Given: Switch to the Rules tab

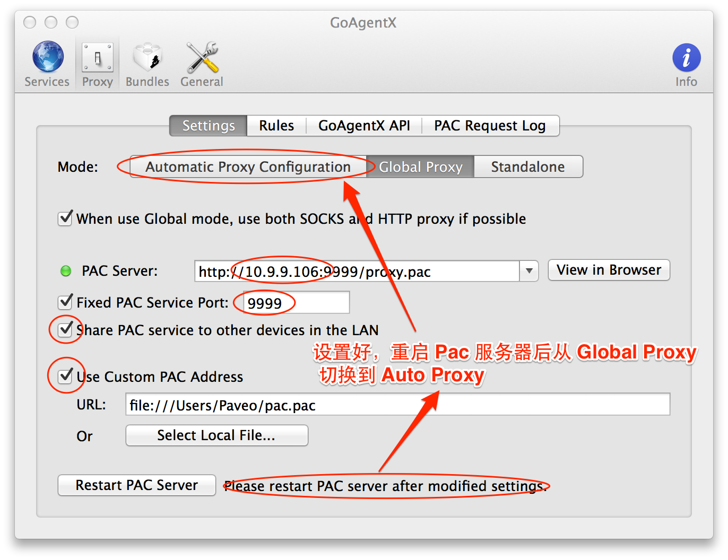Looking at the screenshot, I should [x=276, y=126].
